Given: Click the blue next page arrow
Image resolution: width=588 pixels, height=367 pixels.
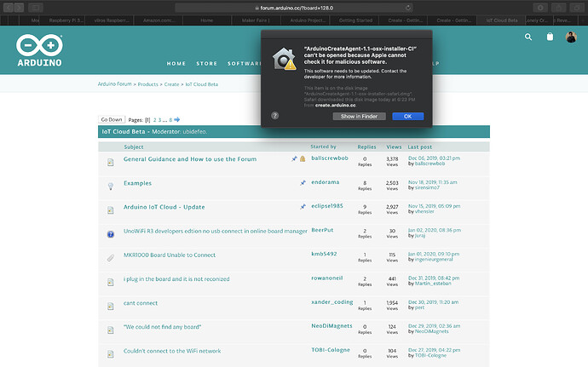Looking at the screenshot, I should (177, 119).
